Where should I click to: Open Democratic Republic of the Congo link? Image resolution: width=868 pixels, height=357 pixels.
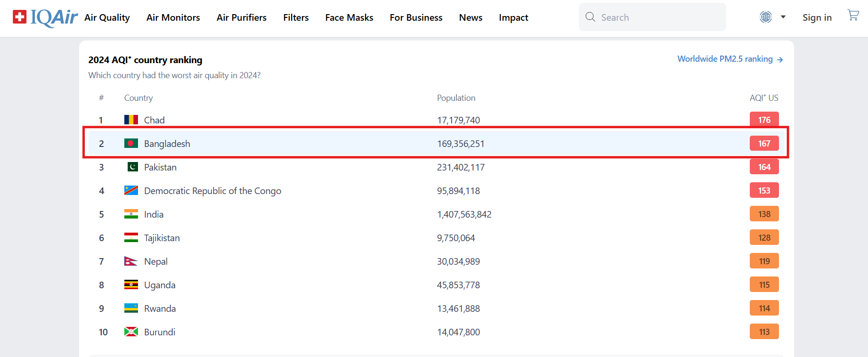(212, 191)
